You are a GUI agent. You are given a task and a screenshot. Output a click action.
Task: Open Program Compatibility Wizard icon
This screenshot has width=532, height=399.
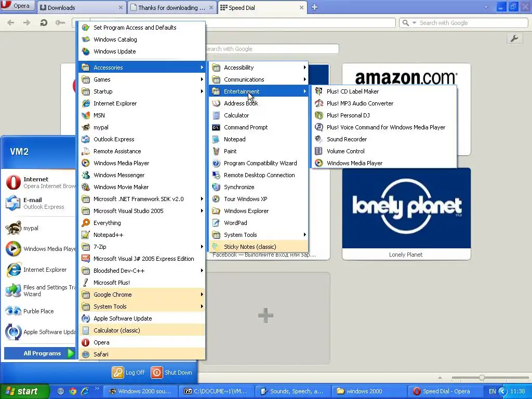point(216,163)
